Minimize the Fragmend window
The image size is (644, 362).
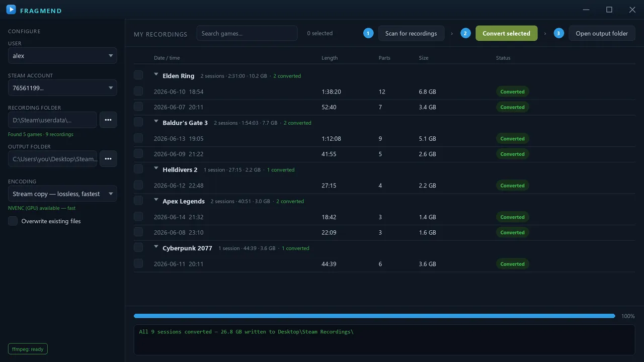click(586, 10)
